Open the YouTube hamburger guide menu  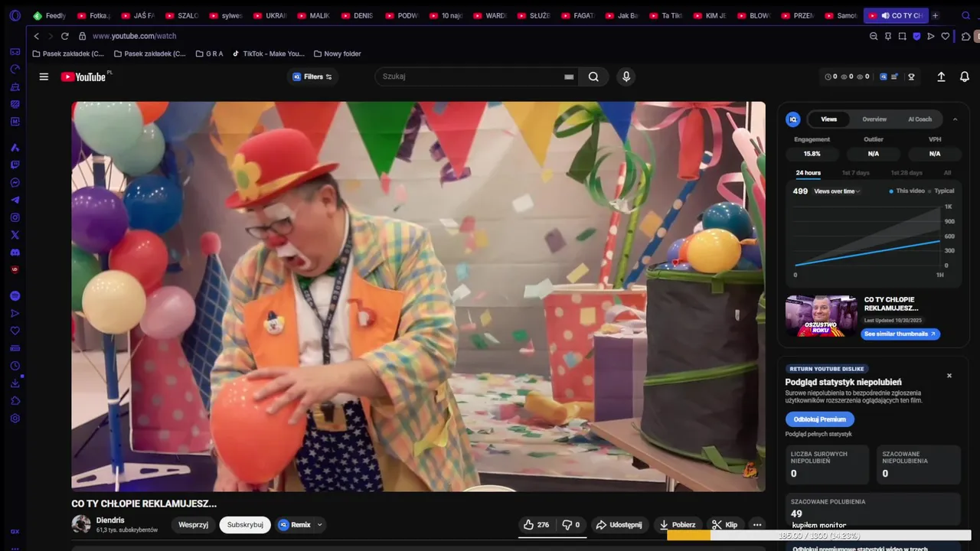[44, 77]
